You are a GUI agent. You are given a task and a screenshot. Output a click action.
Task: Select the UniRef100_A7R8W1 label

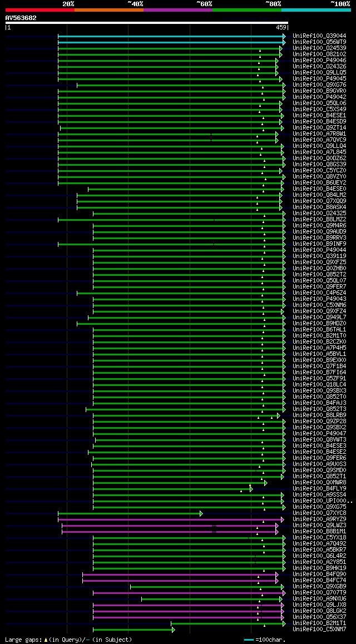point(319,134)
